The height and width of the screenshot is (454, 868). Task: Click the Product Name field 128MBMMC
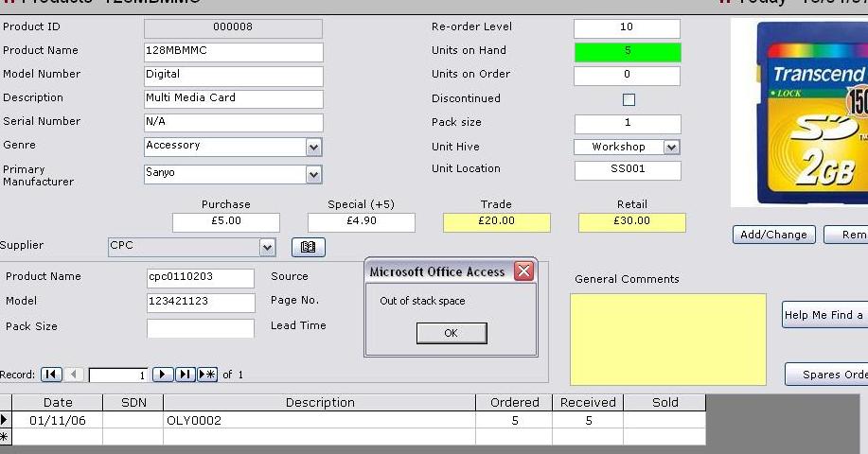[233, 52]
